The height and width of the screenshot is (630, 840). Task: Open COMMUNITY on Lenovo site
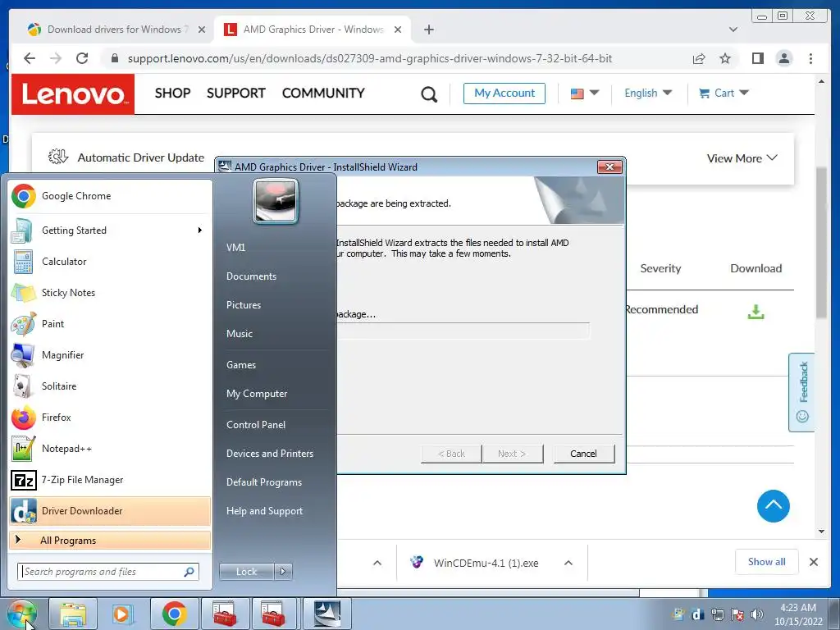[x=323, y=94]
